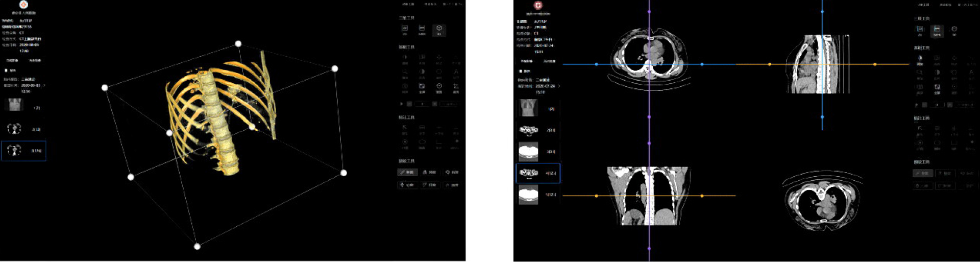980x262 pixels.
Task: Select the chest X-ray thumbnail in right viewer
Action: click(x=528, y=108)
